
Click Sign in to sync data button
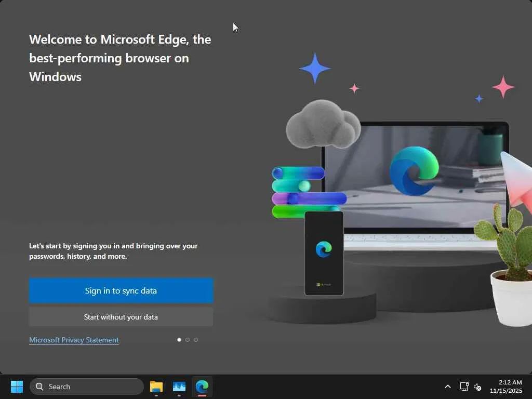pos(121,290)
